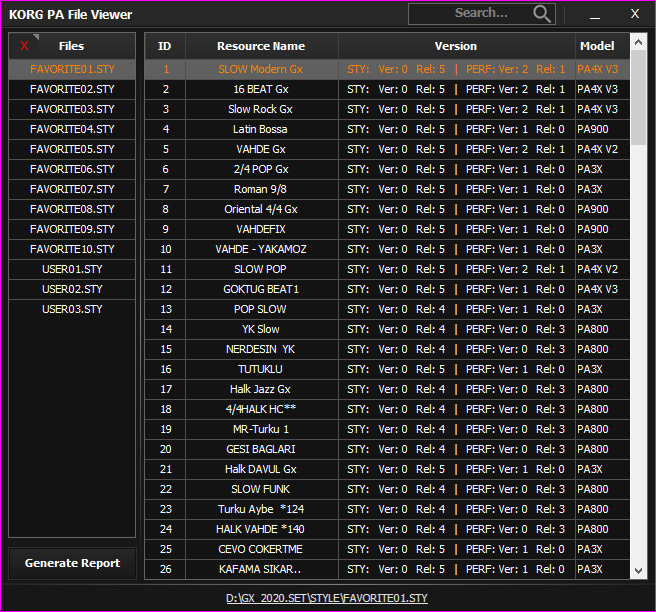Viewport: 656px width, 612px height.
Task: Click the Version column header
Action: pos(456,46)
